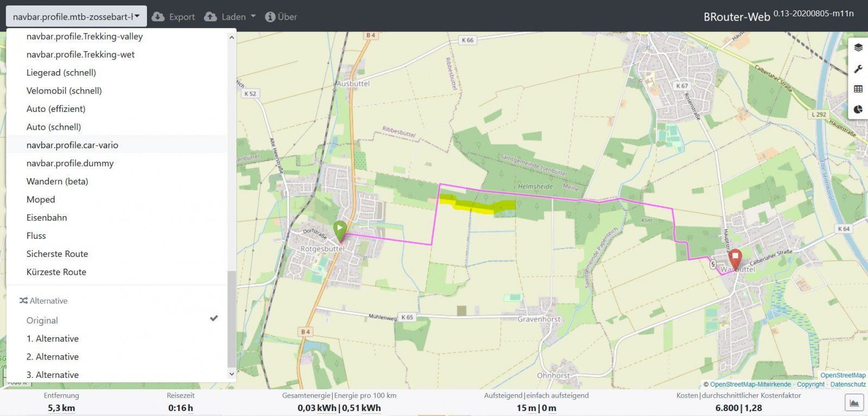Open the pie chart statistics icon
Screen dimensions: 868x416
pyautogui.click(x=858, y=109)
